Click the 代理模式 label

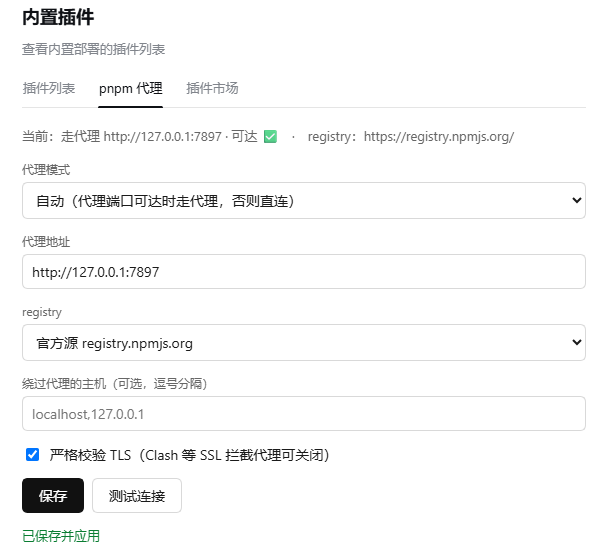coord(46,170)
